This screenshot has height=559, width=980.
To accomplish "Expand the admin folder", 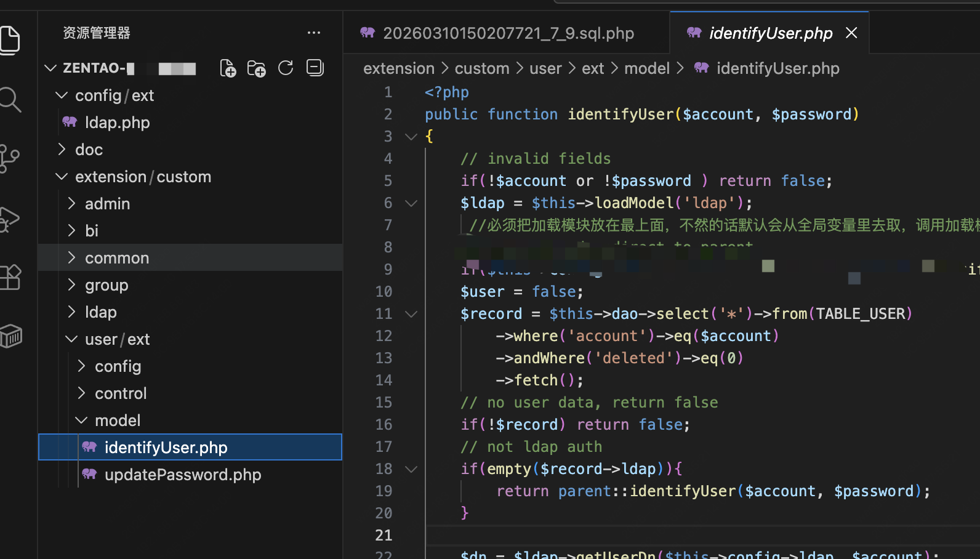I will tap(107, 204).
